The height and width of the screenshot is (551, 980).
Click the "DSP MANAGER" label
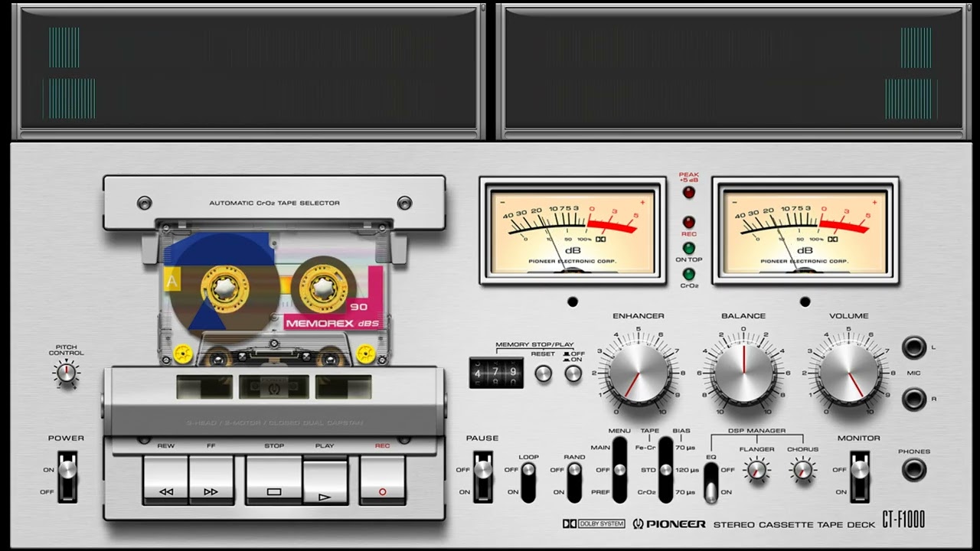756,431
